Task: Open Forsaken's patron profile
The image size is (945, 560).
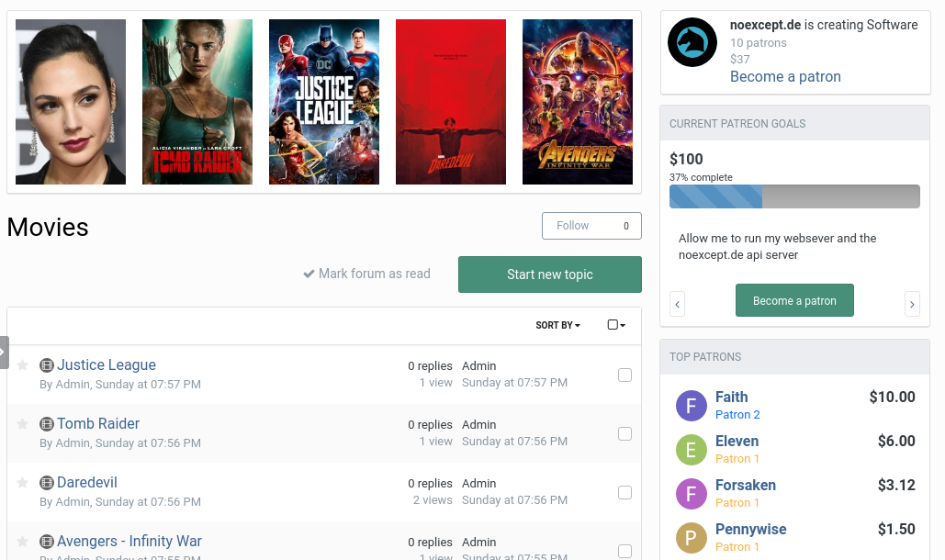Action: click(x=746, y=486)
